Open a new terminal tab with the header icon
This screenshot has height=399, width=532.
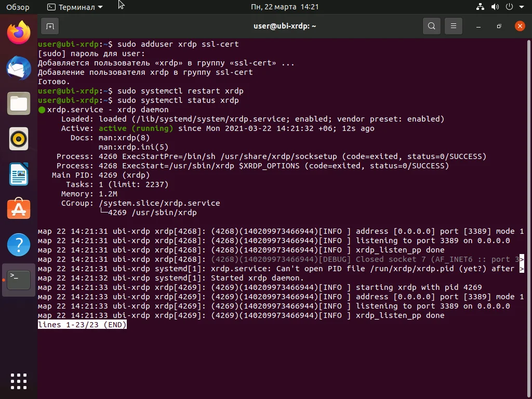(x=49, y=25)
